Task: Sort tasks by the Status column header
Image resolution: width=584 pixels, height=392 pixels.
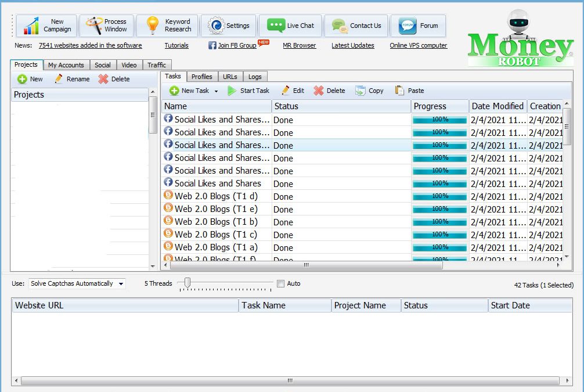Action: [x=341, y=106]
